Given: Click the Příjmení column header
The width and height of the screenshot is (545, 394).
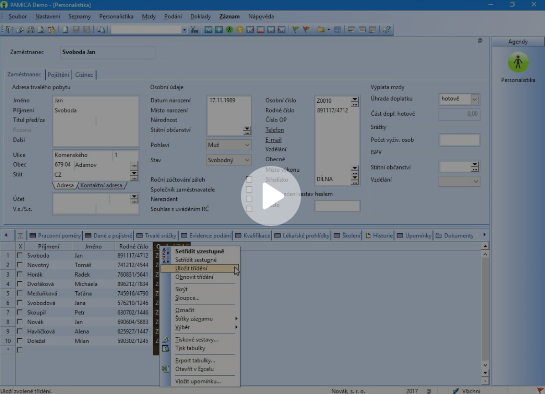Looking at the screenshot, I should [49, 246].
